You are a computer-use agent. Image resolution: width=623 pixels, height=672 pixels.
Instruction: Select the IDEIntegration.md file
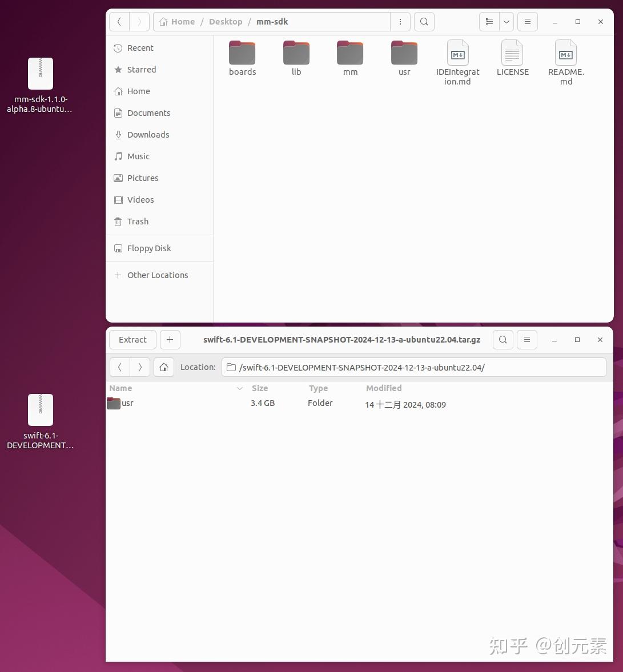(x=458, y=63)
